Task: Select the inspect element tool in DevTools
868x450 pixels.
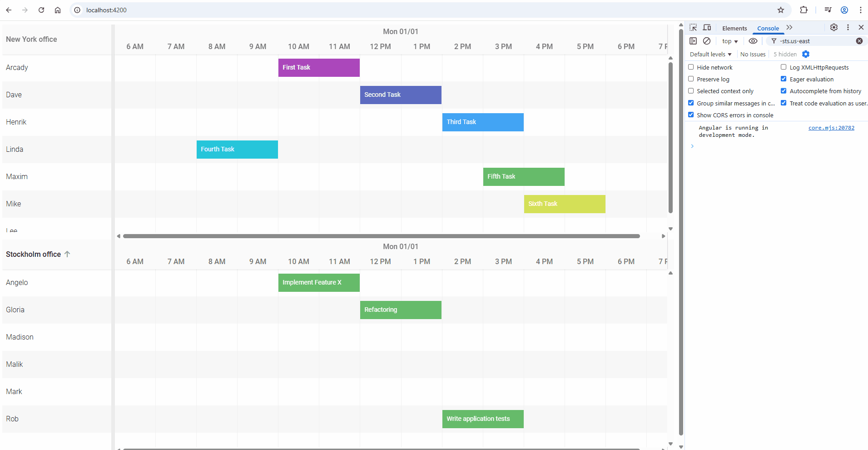Action: 694,27
